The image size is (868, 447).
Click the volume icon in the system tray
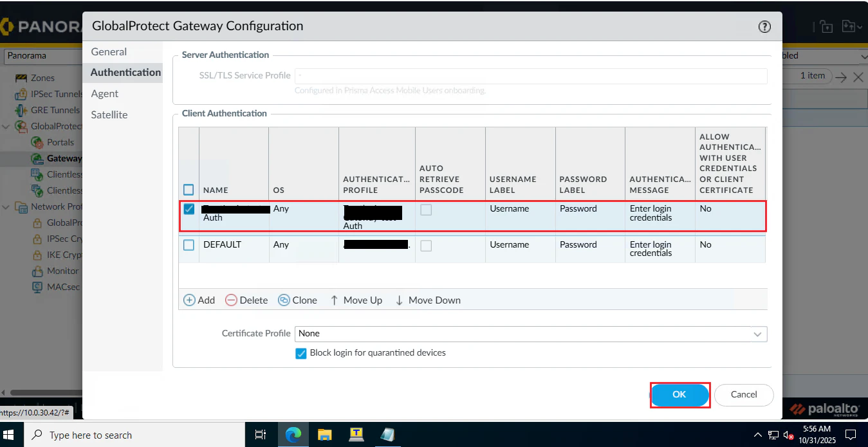[788, 435]
